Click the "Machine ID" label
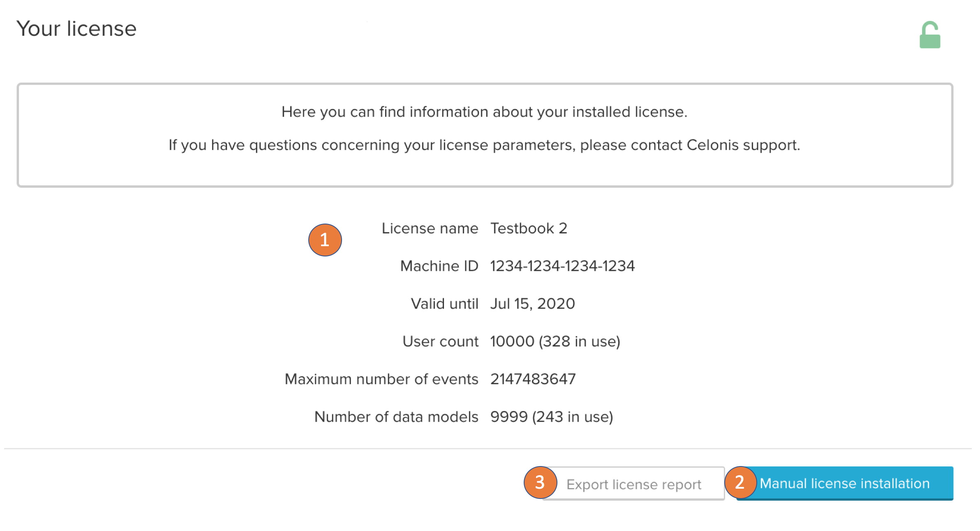This screenshot has width=980, height=531. pyautogui.click(x=439, y=266)
